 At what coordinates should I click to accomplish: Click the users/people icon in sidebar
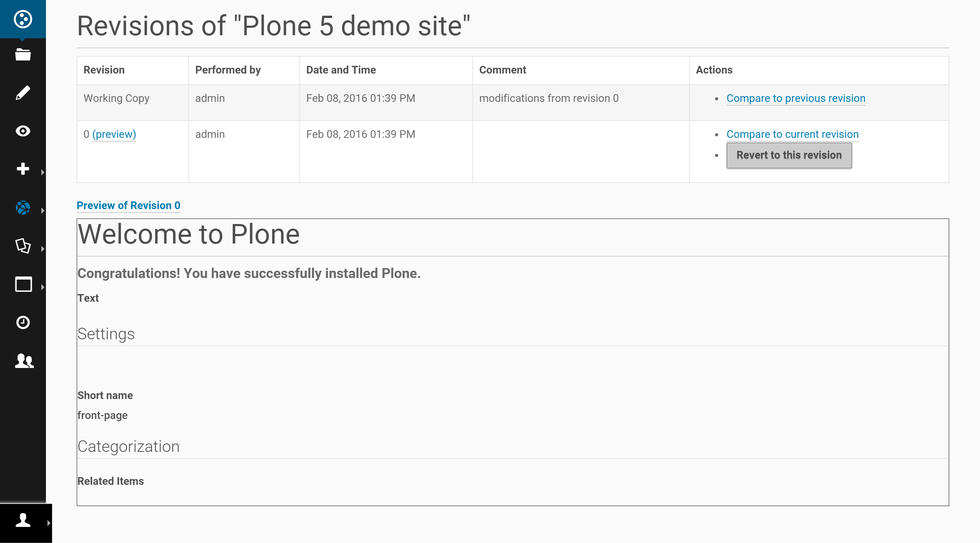(23, 360)
